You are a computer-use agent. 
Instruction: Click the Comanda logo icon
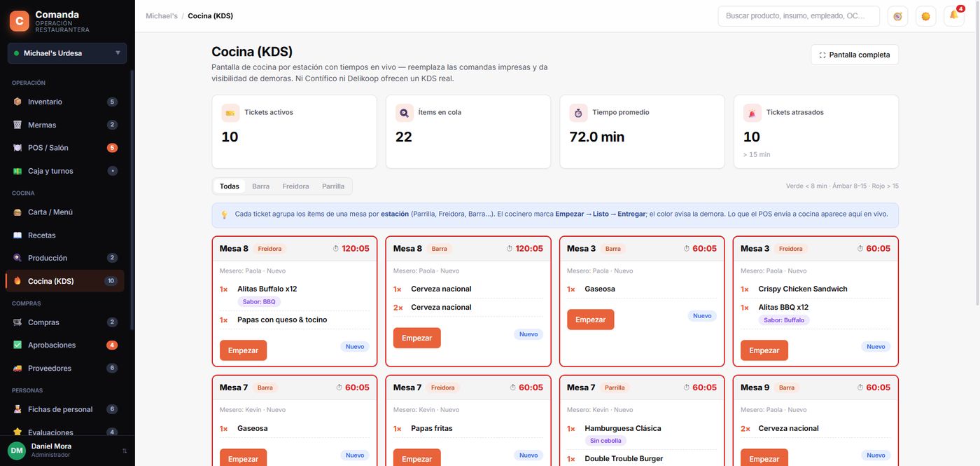[x=19, y=21]
